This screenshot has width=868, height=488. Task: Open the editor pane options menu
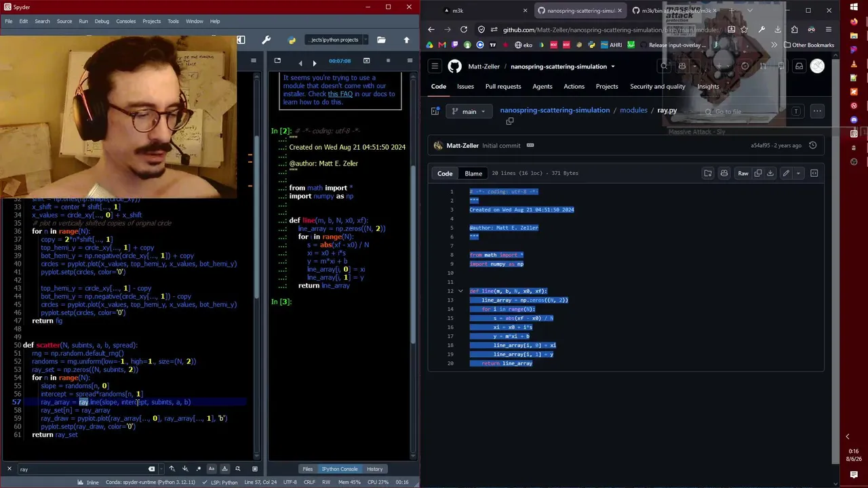[254, 61]
